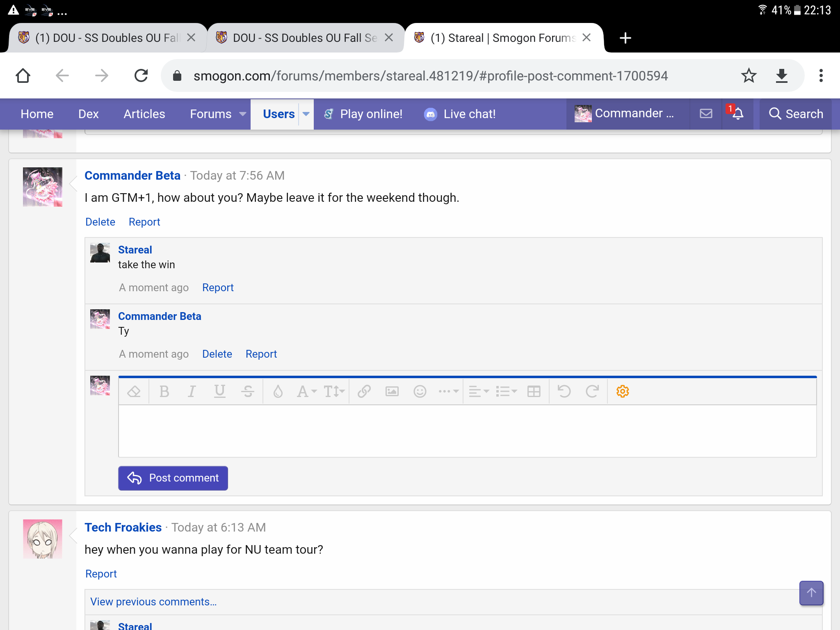The image size is (840, 630).
Task: Open the Home nav item
Action: click(x=37, y=114)
